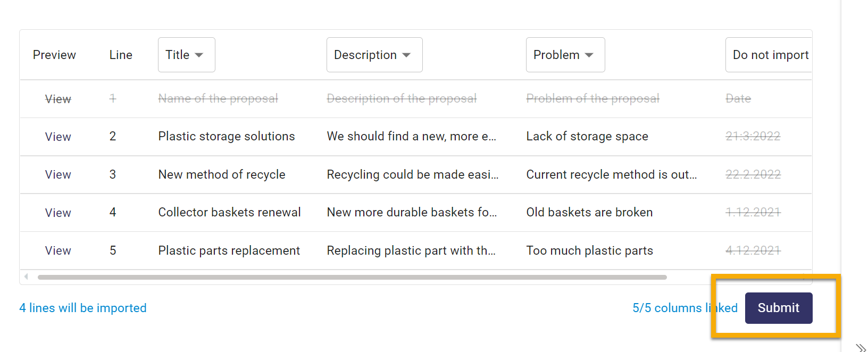
Task: Click the '4 lines will be imported' text
Action: tap(83, 308)
